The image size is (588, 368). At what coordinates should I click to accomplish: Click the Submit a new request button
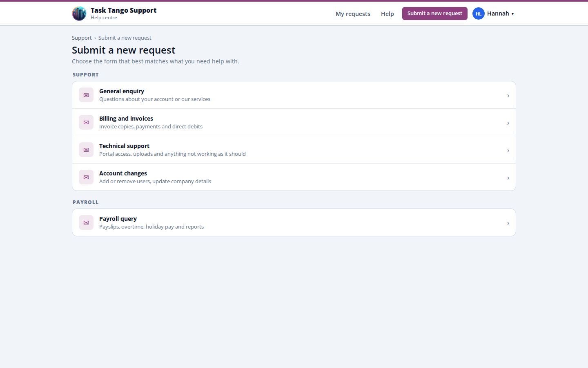(435, 13)
